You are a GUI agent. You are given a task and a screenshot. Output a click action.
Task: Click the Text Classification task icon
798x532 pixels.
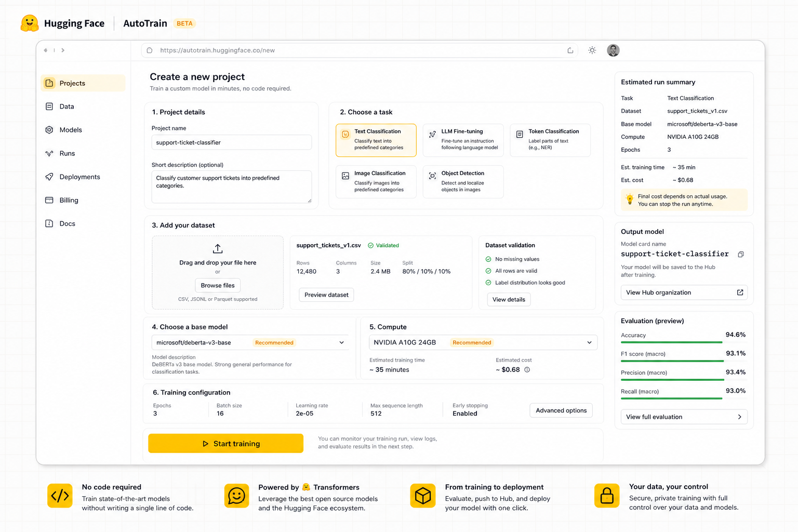point(345,134)
